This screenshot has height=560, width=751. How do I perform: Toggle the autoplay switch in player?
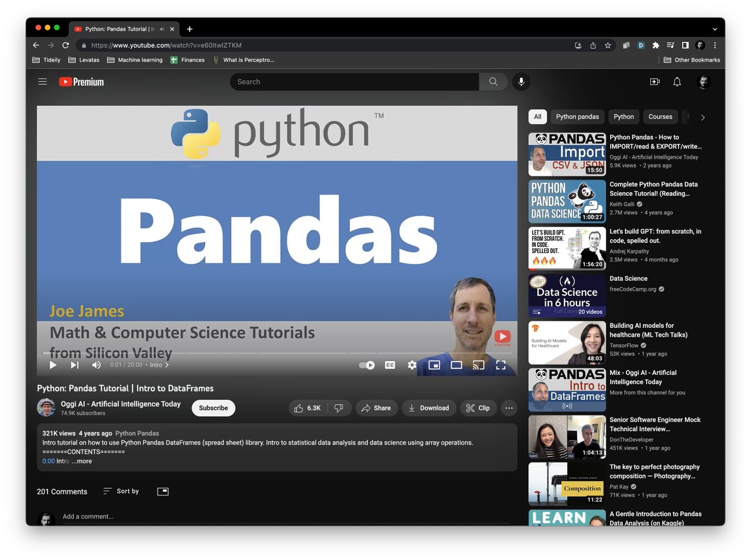coord(367,365)
